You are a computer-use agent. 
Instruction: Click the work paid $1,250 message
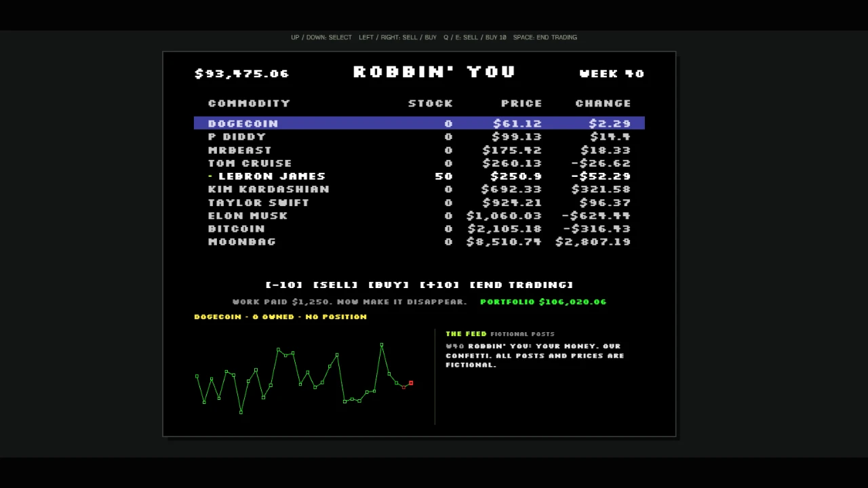click(349, 302)
